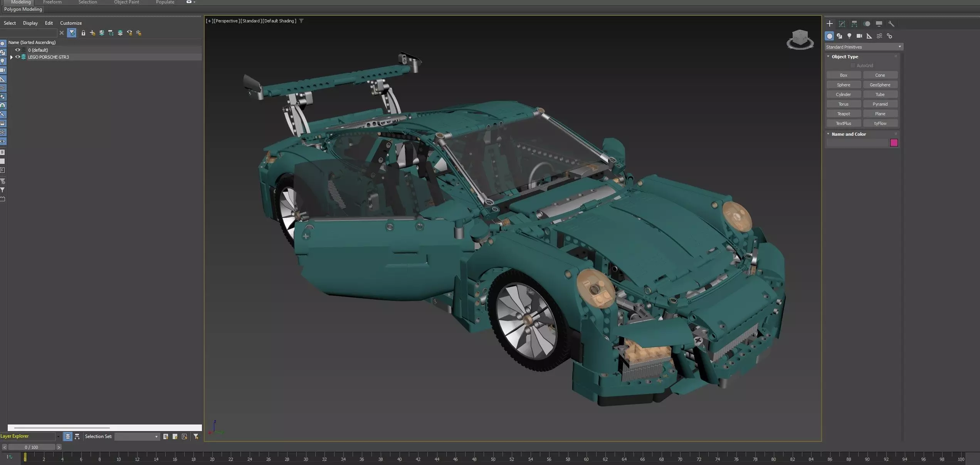Image resolution: width=980 pixels, height=465 pixels.
Task: Open the Select menu in Layer Explorer
Action: coord(10,23)
